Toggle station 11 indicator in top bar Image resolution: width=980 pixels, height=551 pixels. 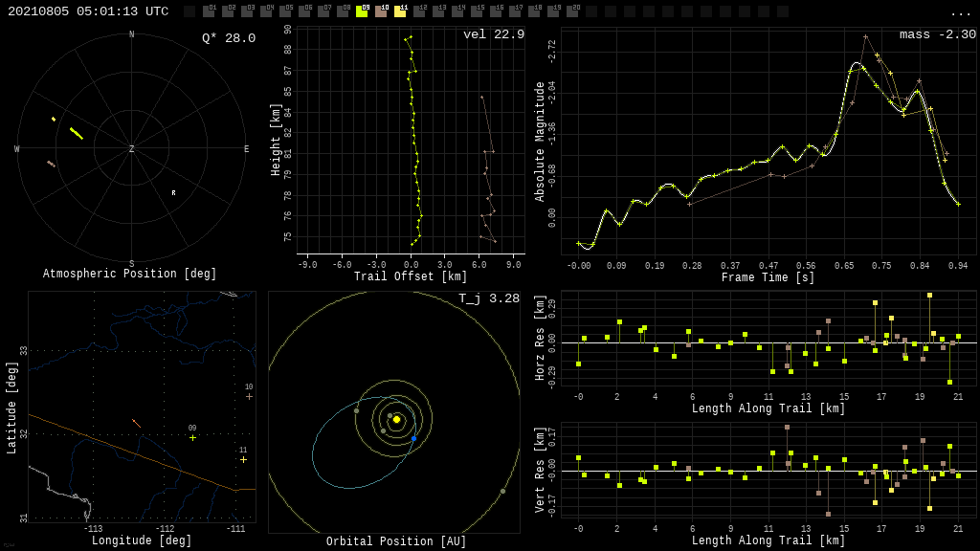pyautogui.click(x=400, y=11)
